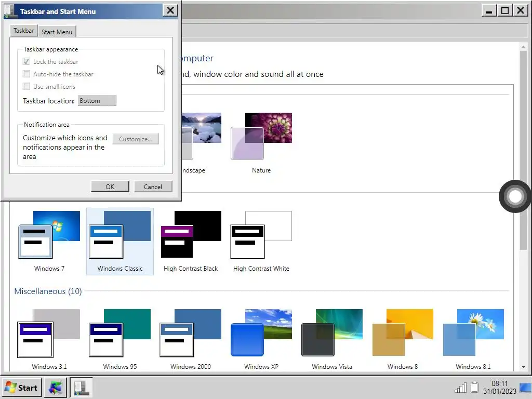Confirm dialog with OK button
Screen dimensions: 532x399
110,187
